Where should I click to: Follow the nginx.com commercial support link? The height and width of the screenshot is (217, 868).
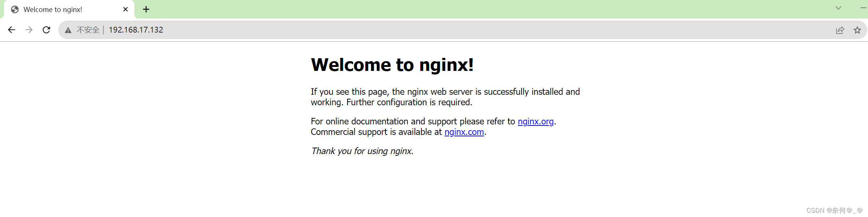coord(464,132)
